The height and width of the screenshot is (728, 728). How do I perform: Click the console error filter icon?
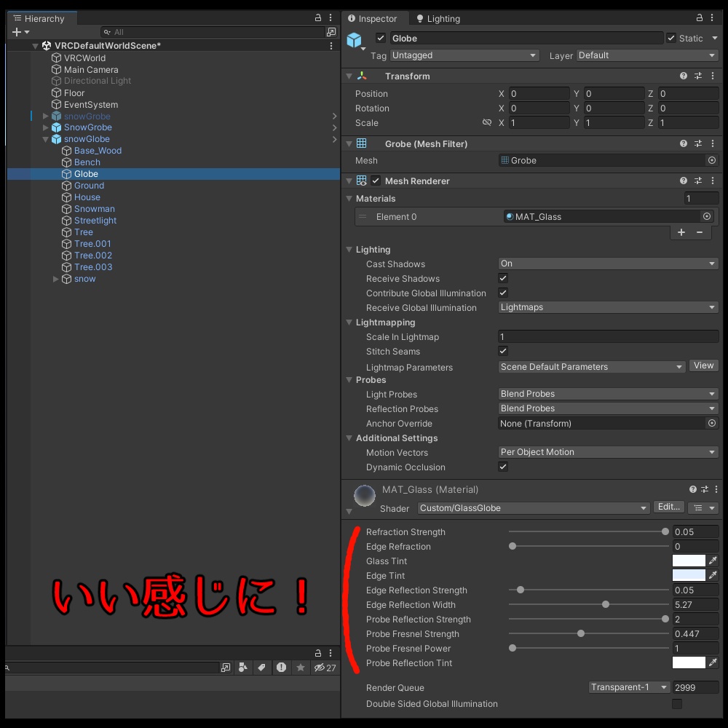click(281, 667)
